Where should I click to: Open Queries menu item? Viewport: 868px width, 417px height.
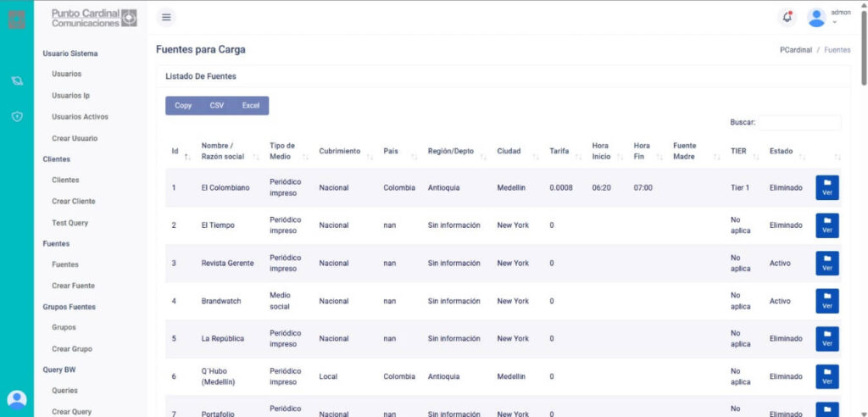click(x=64, y=391)
